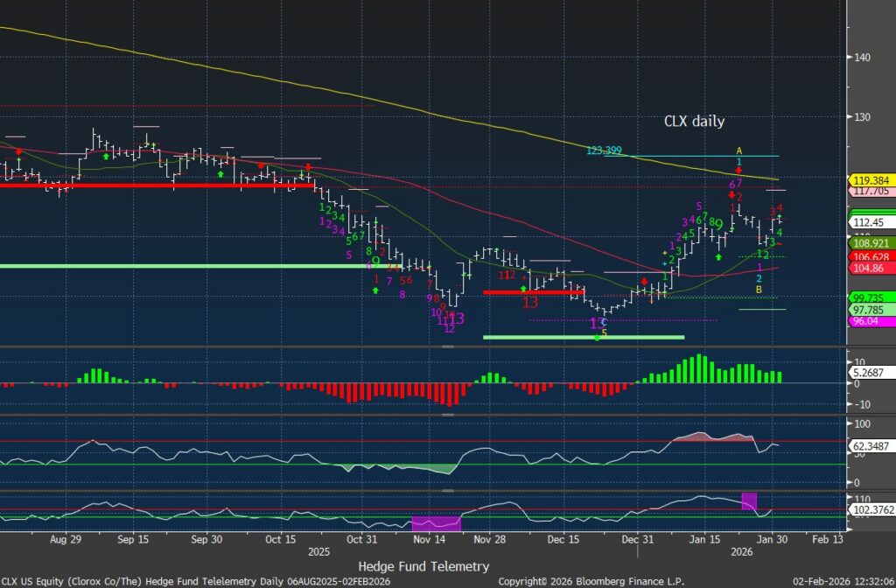
Task: Click the yellow B wave label
Action: [759, 289]
